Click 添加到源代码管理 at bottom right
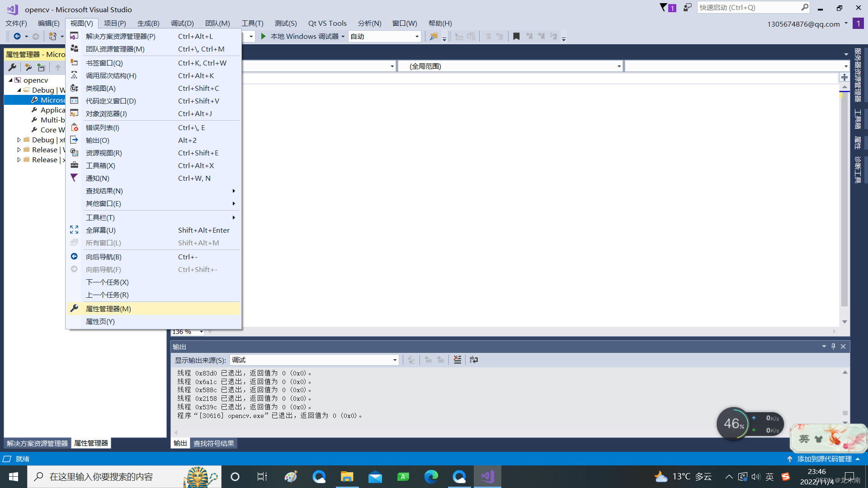This screenshot has height=488, width=868. [x=824, y=459]
